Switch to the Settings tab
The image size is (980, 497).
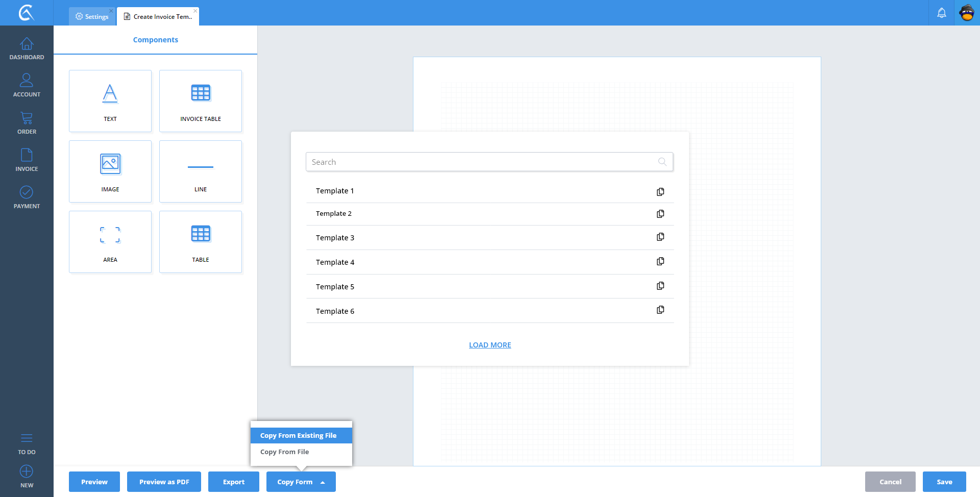[x=92, y=17]
